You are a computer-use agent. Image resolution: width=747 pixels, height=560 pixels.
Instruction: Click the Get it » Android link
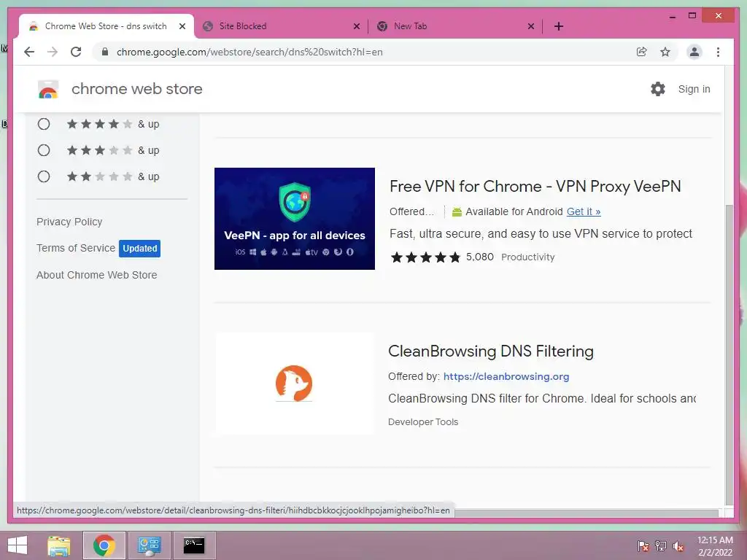tap(584, 211)
